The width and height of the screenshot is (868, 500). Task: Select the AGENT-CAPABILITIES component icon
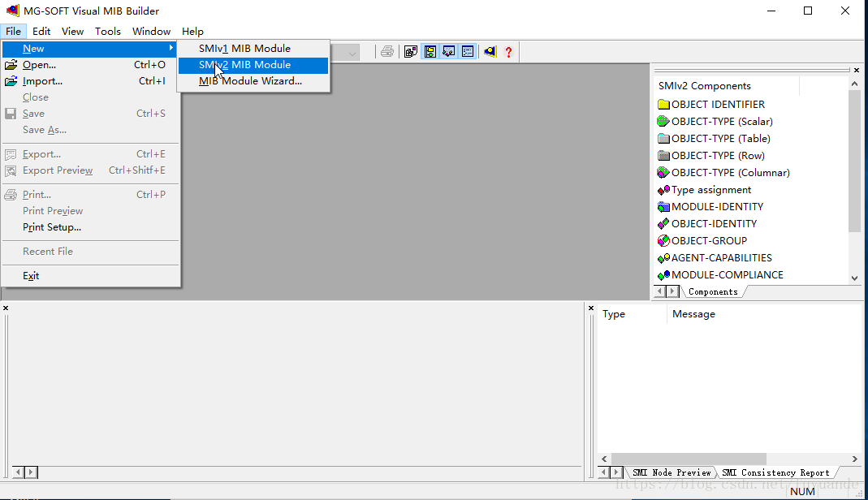coord(663,258)
